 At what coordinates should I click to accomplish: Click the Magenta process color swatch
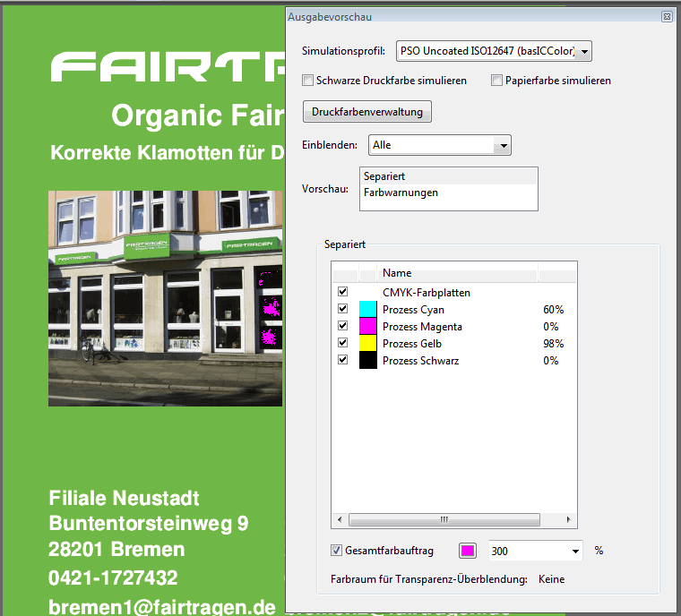point(367,327)
